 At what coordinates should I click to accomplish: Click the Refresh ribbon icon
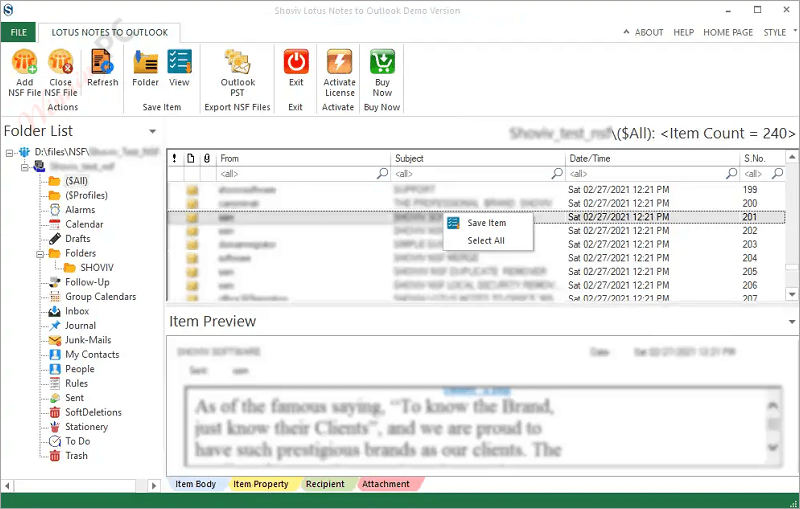102,61
